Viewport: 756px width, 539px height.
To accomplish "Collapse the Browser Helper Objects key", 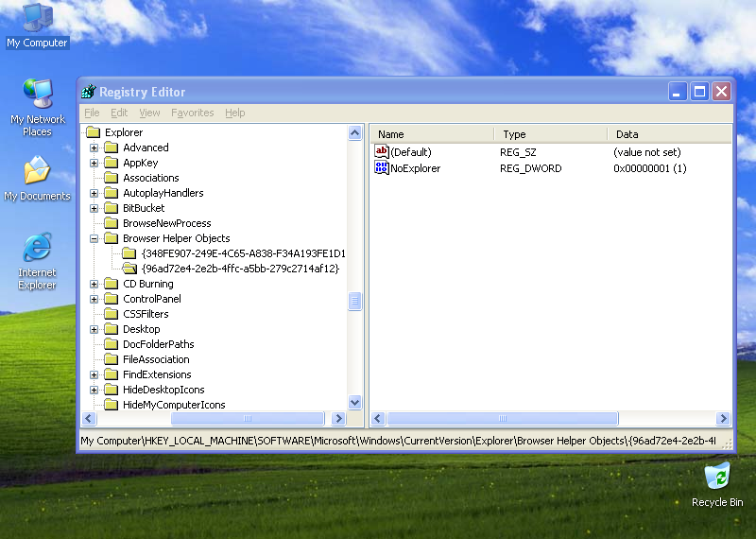I will 94,238.
